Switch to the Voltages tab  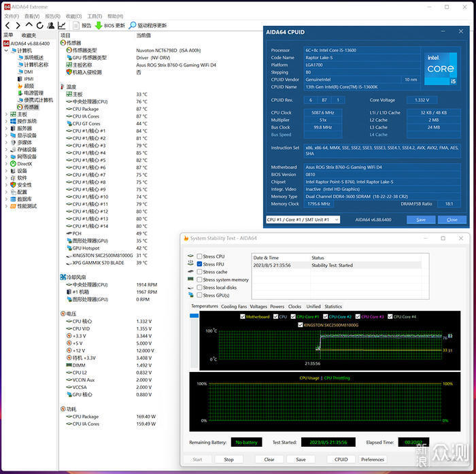coord(258,307)
